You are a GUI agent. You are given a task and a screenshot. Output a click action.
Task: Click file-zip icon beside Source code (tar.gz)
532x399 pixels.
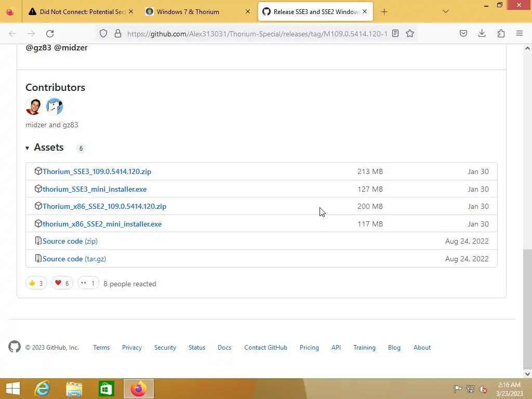(x=38, y=258)
